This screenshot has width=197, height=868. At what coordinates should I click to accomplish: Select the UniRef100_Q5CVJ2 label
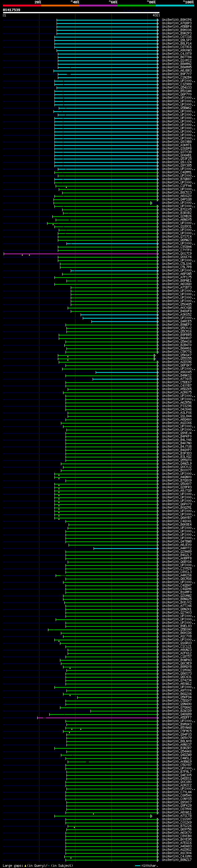click(177, 328)
